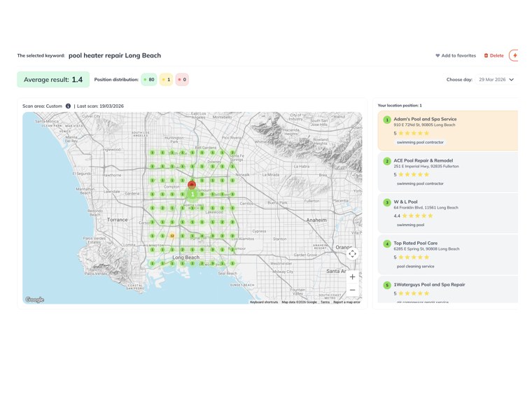This screenshot has width=532, height=406.
Task: Click the Add to favorites label
Action: coord(458,55)
